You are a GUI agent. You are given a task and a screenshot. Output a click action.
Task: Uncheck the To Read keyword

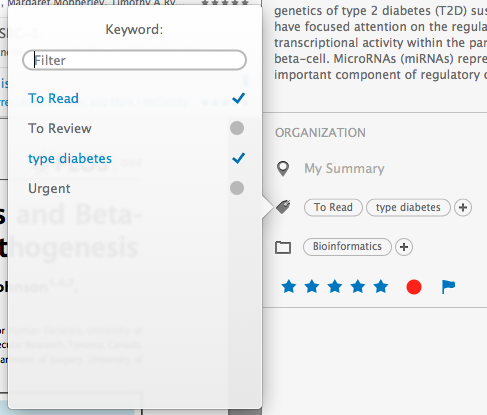[238, 98]
